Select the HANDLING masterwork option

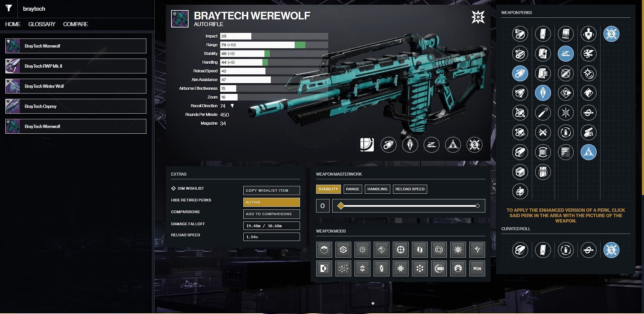(x=377, y=189)
